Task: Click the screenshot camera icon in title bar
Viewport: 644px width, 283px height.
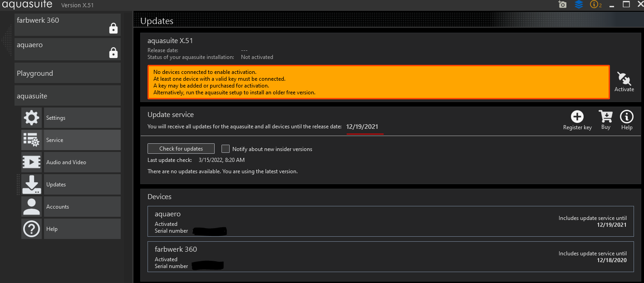Action: pos(562,5)
